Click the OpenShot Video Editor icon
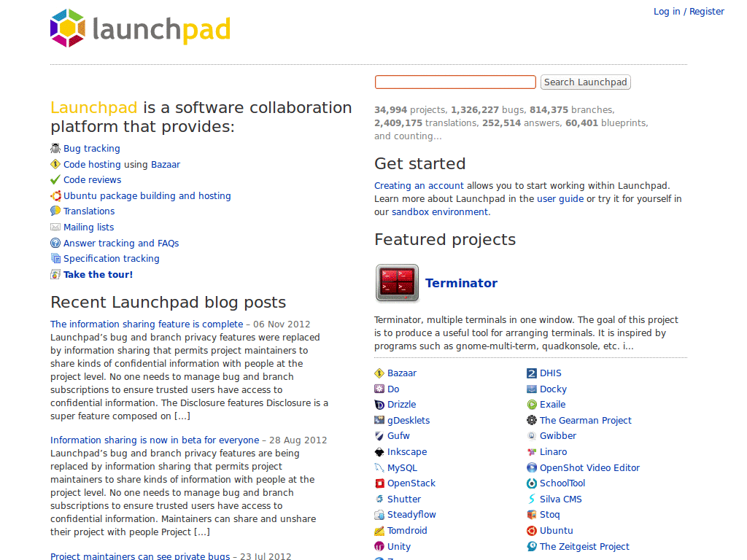This screenshot has width=747, height=560. [x=532, y=468]
